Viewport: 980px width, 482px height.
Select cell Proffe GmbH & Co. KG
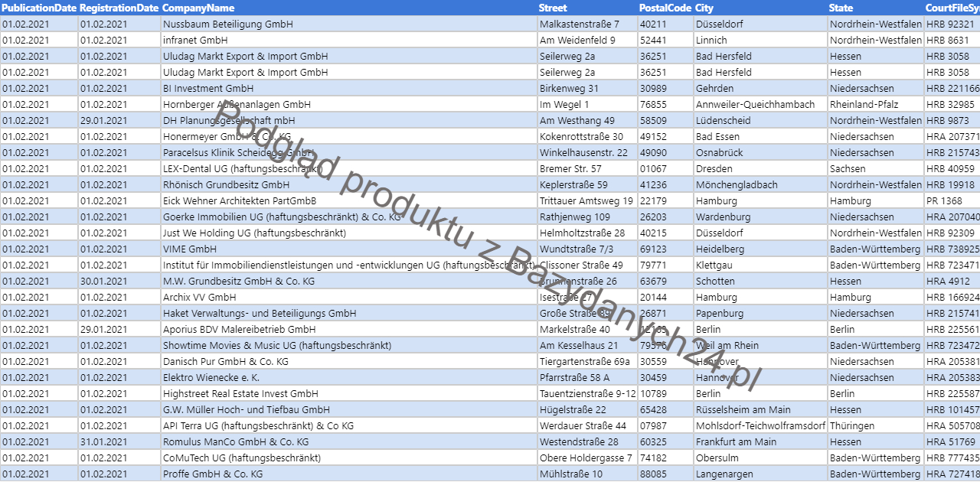(349, 474)
